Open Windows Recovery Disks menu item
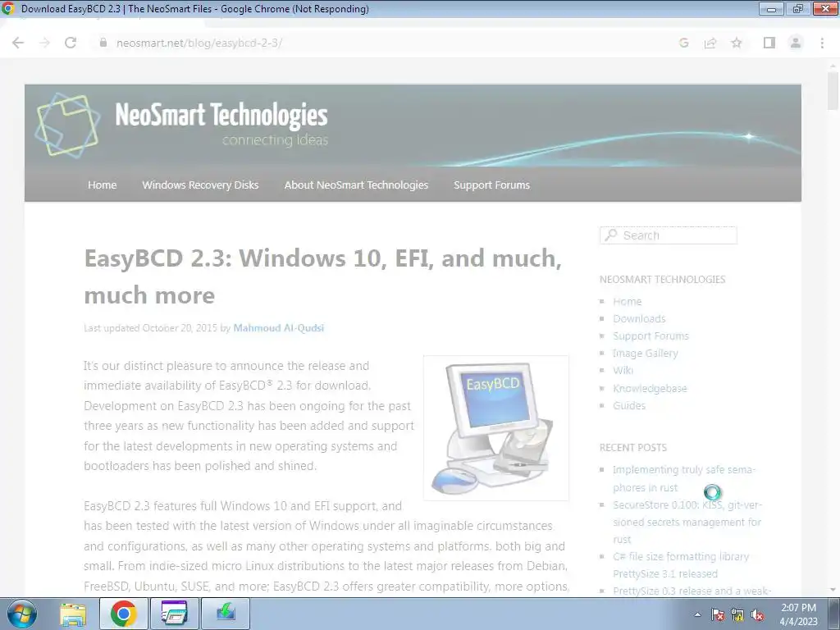This screenshot has width=840, height=630. (x=200, y=185)
